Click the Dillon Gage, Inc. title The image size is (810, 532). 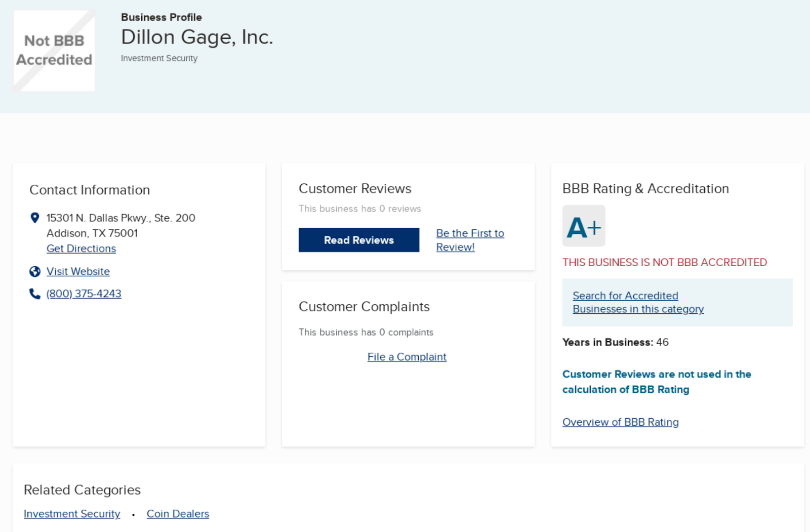pyautogui.click(x=197, y=37)
